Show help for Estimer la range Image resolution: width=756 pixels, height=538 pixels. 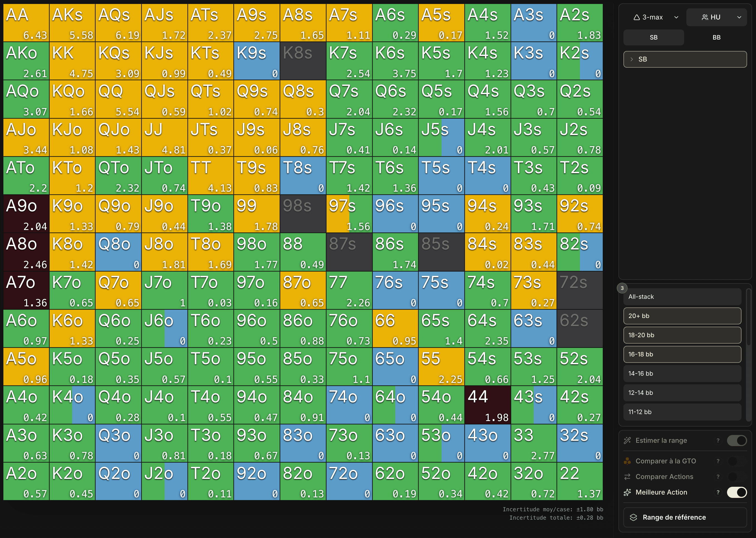point(718,441)
